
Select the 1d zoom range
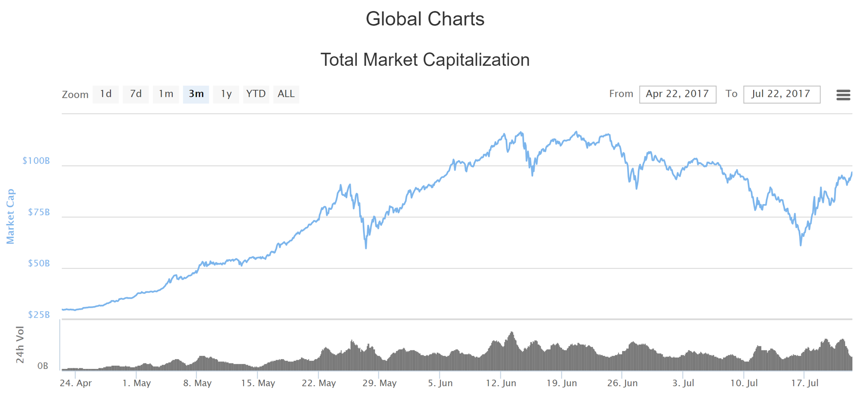click(x=106, y=94)
